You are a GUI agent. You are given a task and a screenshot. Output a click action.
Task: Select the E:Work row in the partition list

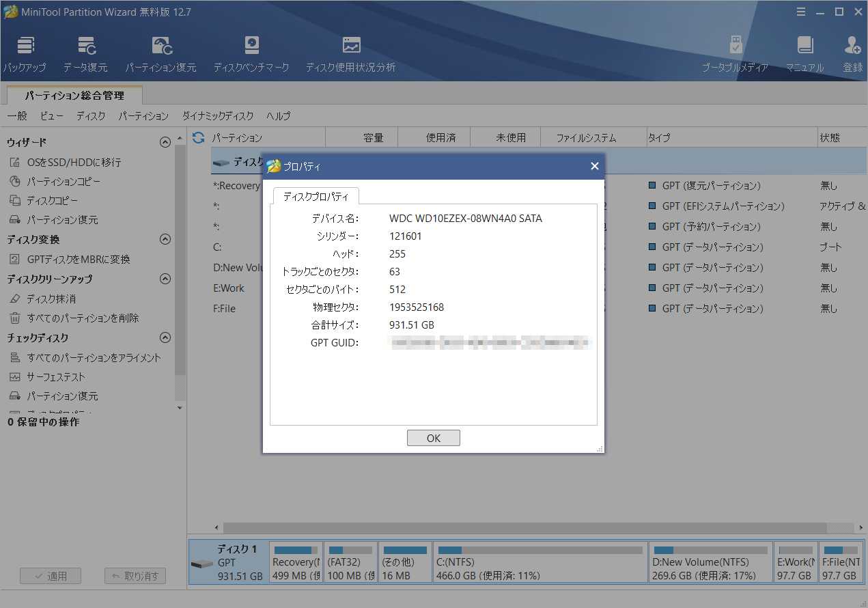(x=228, y=288)
